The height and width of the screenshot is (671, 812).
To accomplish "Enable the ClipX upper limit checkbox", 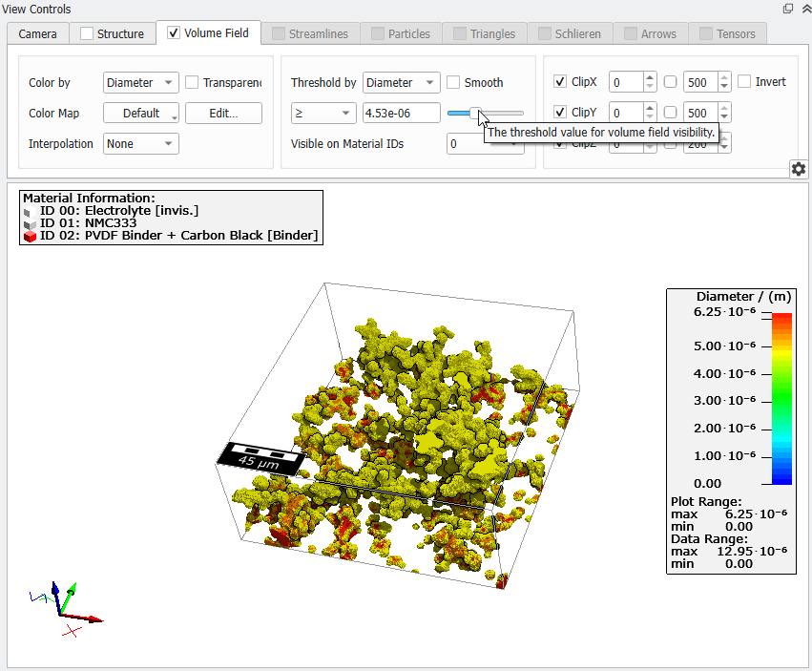I will tap(670, 82).
